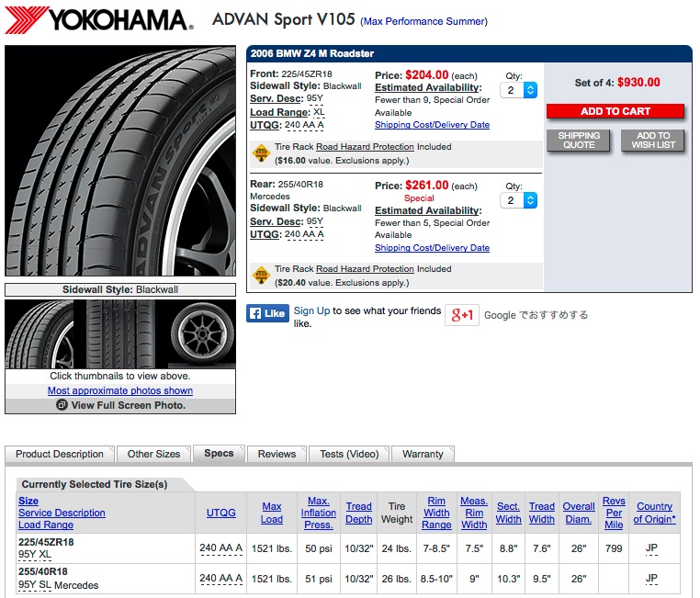Click the 2006 BMW Z4 M Roadster heading
Image resolution: width=700 pixels, height=598 pixels.
(x=312, y=53)
